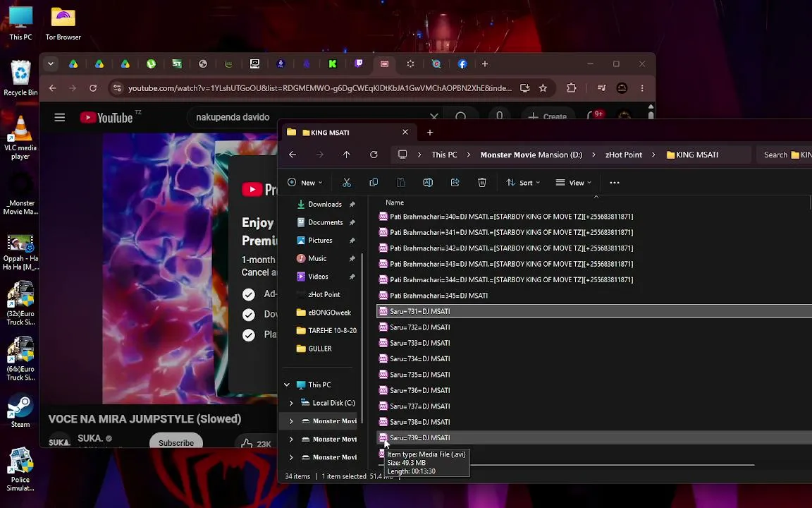This screenshot has height=508, width=812.
Task: Expand chevron after Monster Movie Mansion (D:) breadcrumb
Action: point(593,155)
